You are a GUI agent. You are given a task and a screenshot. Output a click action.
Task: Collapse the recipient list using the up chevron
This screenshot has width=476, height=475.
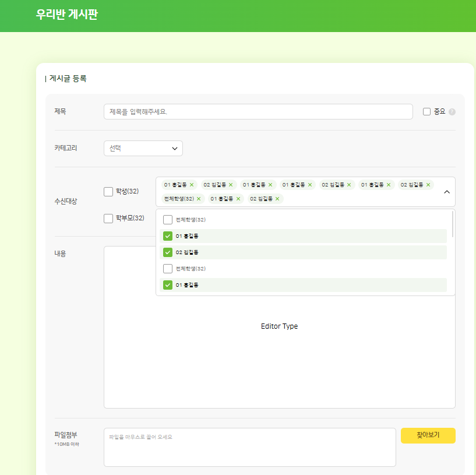(447, 192)
